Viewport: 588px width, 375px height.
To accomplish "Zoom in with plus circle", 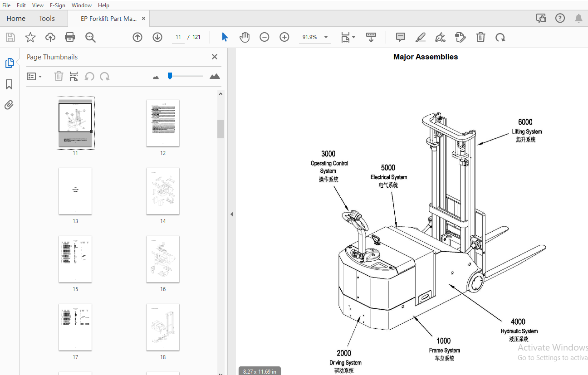I will click(284, 37).
